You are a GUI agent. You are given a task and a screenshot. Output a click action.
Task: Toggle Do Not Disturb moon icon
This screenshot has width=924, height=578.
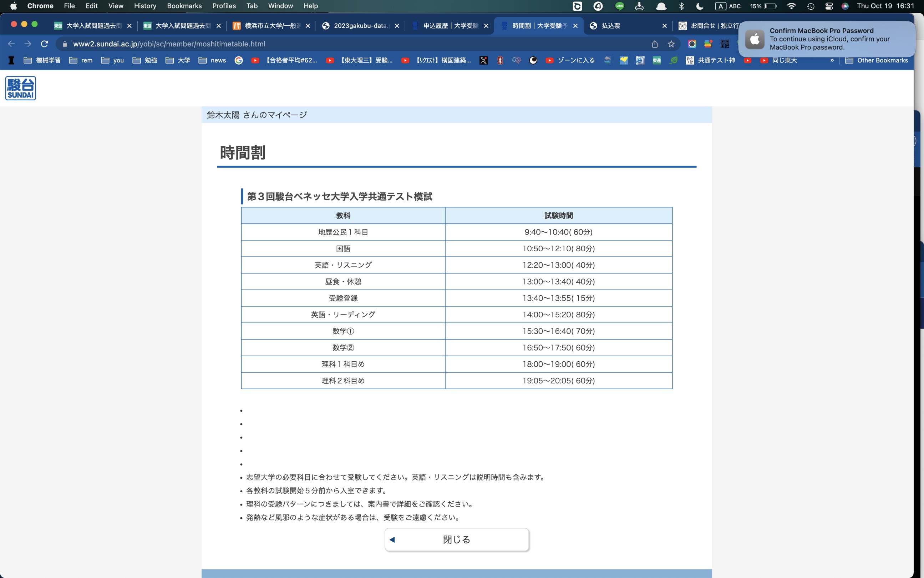(x=700, y=6)
